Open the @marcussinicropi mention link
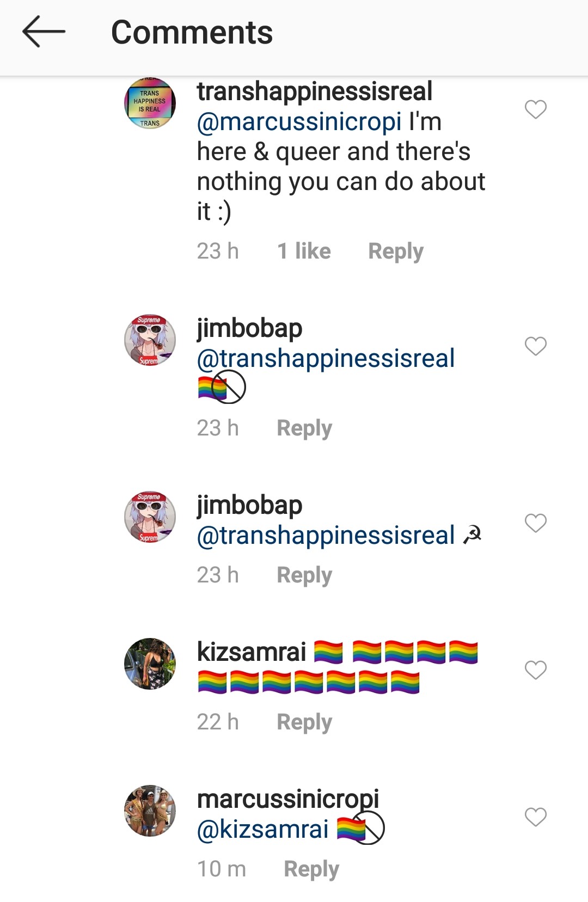Viewport: 588px width, 902px height. click(x=299, y=122)
